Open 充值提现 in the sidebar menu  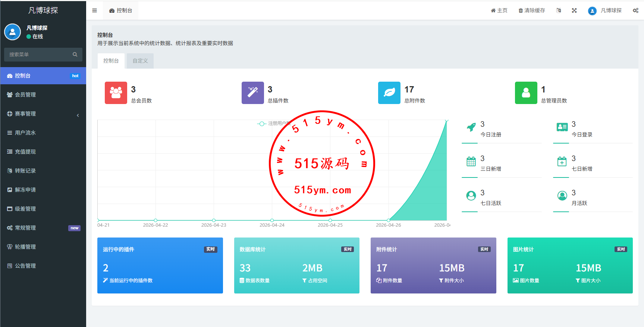pos(25,152)
